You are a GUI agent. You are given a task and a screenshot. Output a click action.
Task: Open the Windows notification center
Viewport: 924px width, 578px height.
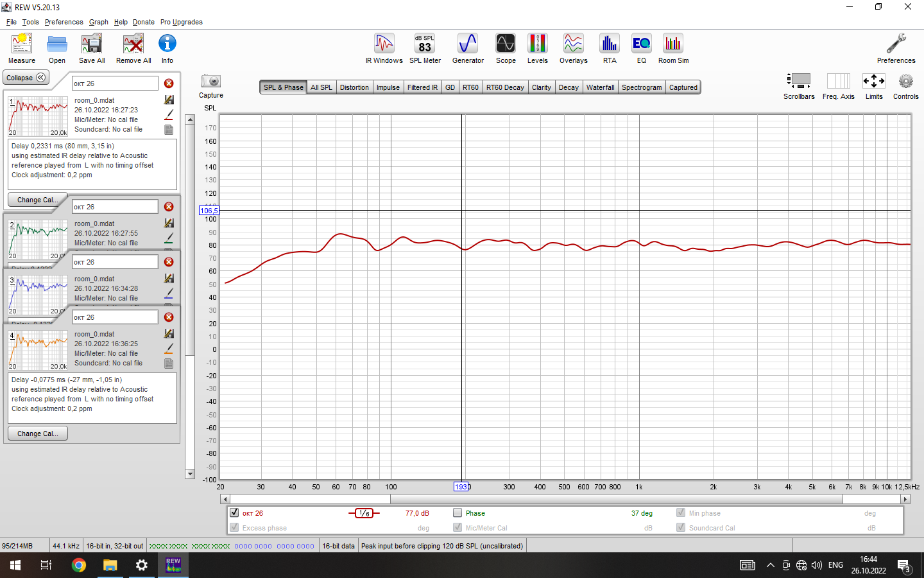(905, 566)
